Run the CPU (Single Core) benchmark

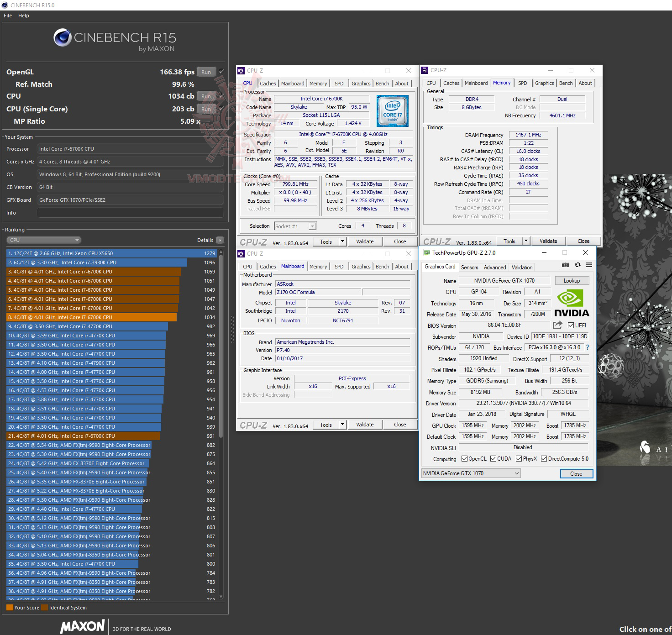point(206,109)
